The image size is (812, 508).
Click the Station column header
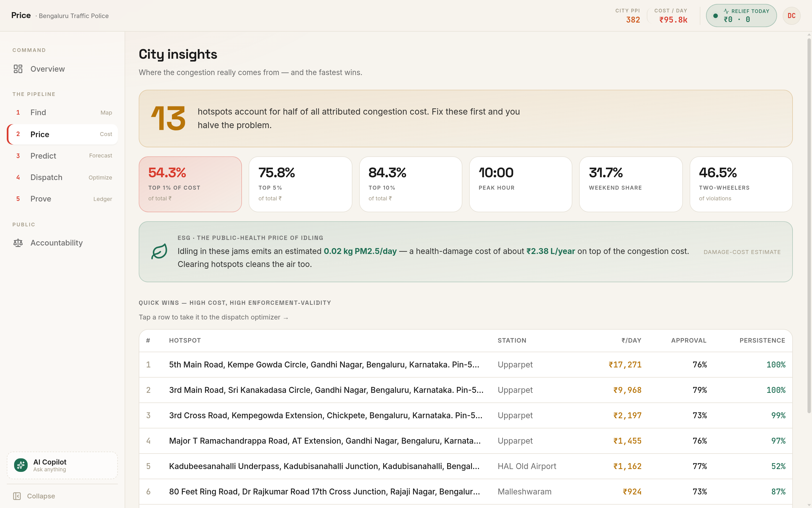[x=512, y=340]
